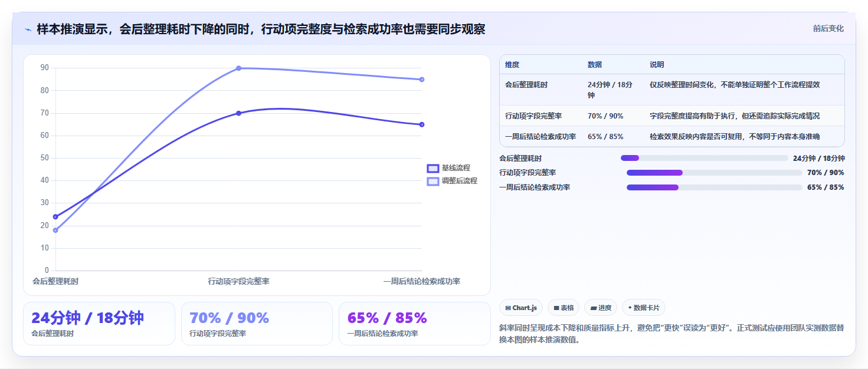Click the 进度 chip

pyautogui.click(x=601, y=308)
